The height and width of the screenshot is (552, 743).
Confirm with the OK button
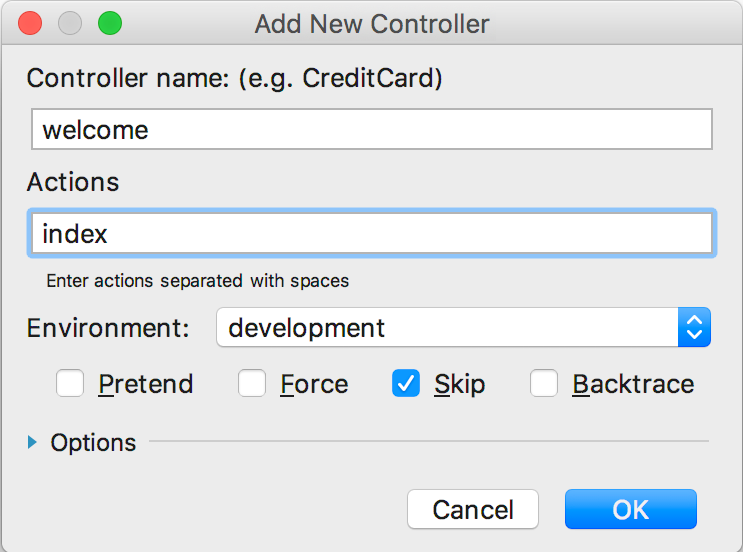(x=630, y=509)
